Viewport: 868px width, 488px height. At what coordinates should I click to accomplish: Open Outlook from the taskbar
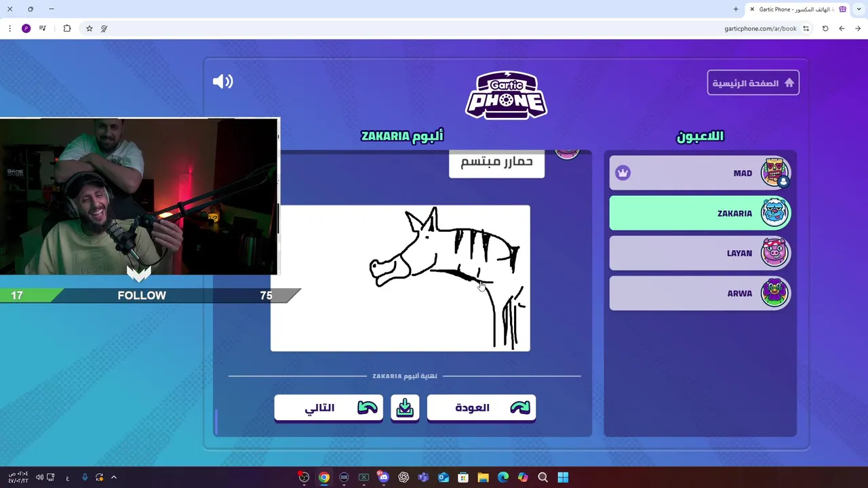click(x=443, y=477)
